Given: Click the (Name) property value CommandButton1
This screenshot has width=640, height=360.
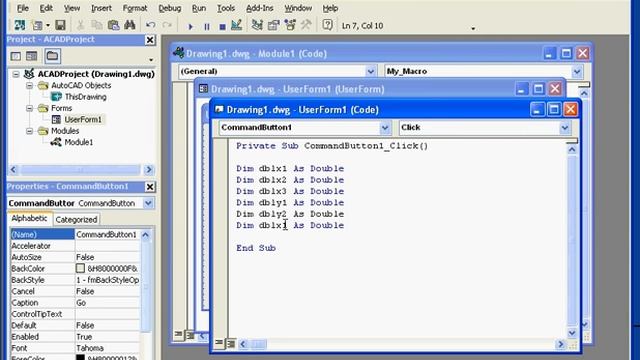Looking at the screenshot, I should [107, 235].
